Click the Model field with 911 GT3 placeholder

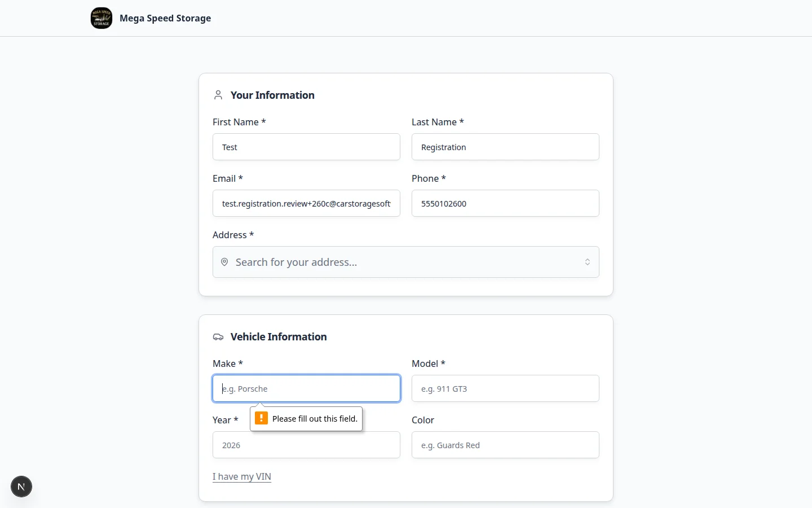pyautogui.click(x=505, y=388)
